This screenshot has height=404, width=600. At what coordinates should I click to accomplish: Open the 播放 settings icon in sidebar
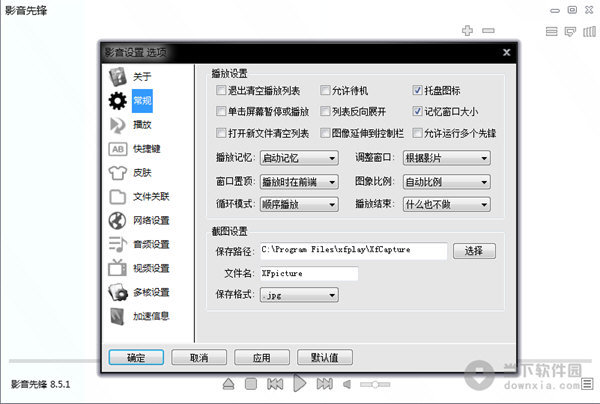[117, 125]
